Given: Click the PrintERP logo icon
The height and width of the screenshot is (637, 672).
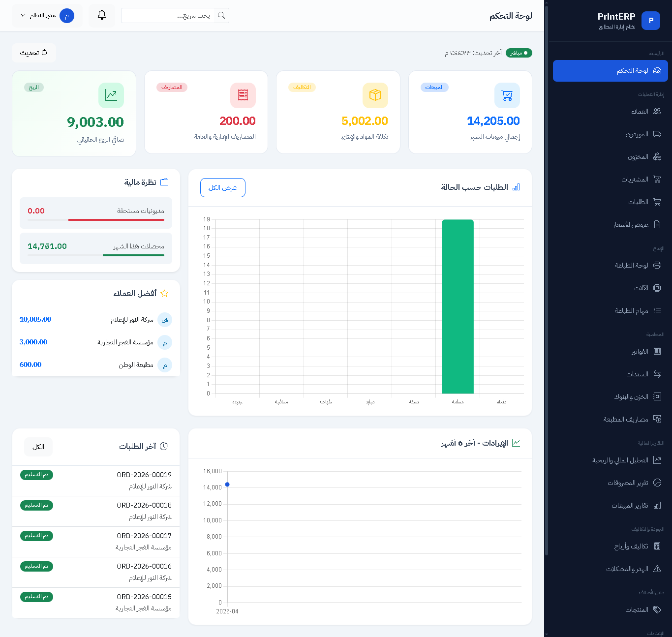Looking at the screenshot, I should pos(650,21).
